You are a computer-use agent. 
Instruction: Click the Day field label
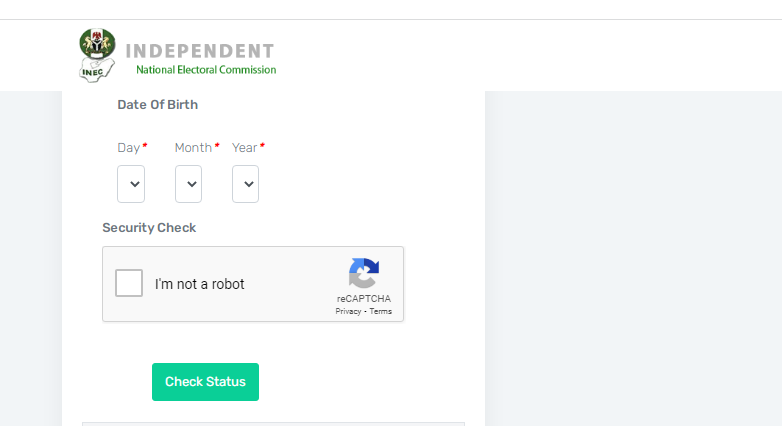(x=129, y=148)
